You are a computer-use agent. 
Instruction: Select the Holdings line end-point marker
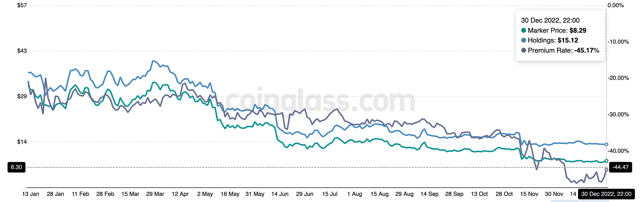click(x=607, y=144)
